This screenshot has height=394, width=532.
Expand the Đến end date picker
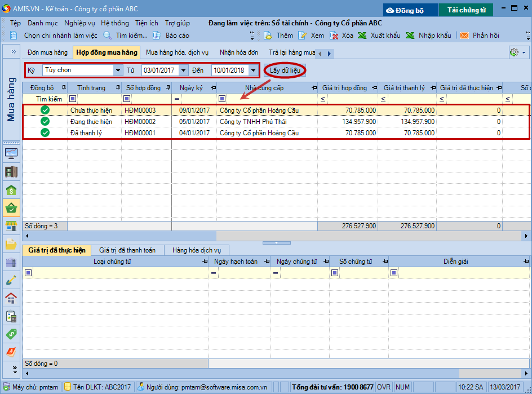click(253, 70)
